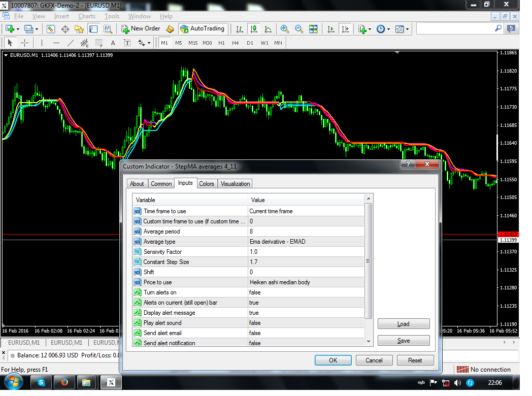Screen dimensions: 532x396
Task: Click the Windows Start button
Action: [x=13, y=382]
